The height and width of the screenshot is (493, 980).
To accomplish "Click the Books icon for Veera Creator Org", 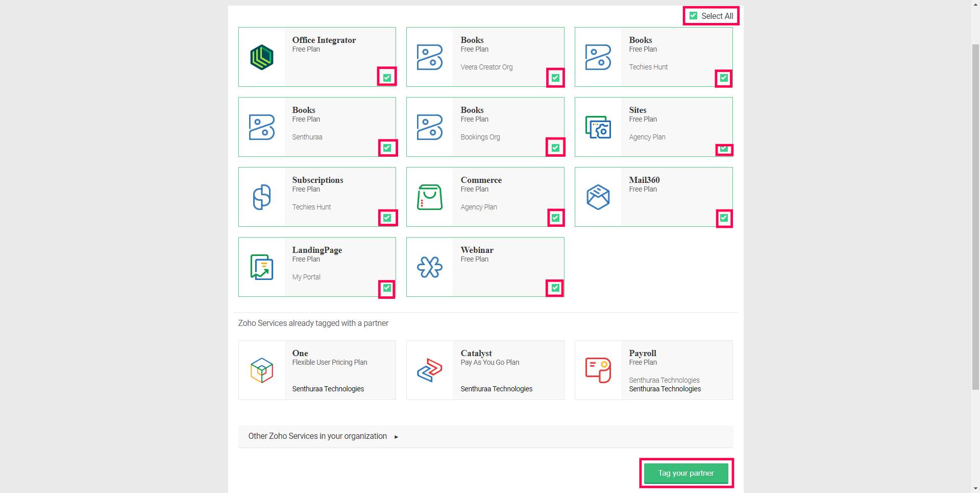I will tap(430, 57).
